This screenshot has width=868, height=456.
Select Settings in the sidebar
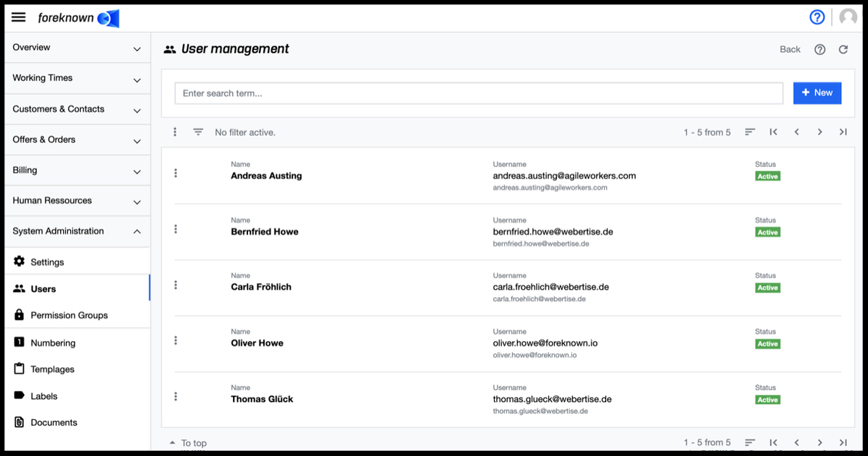coord(47,262)
